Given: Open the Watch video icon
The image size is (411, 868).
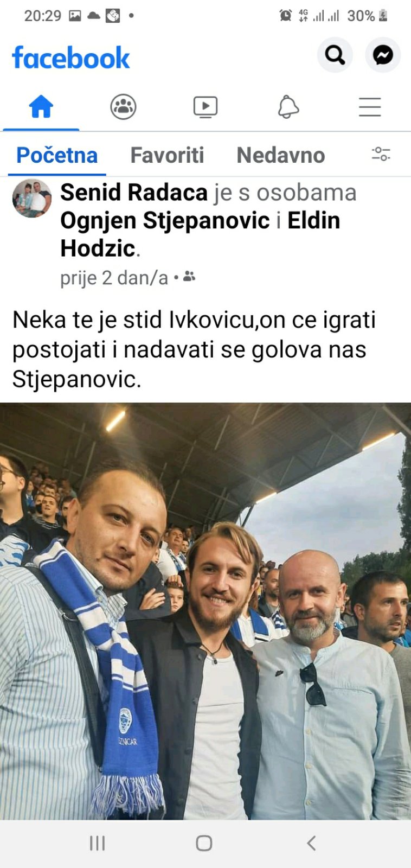Looking at the screenshot, I should (x=206, y=107).
